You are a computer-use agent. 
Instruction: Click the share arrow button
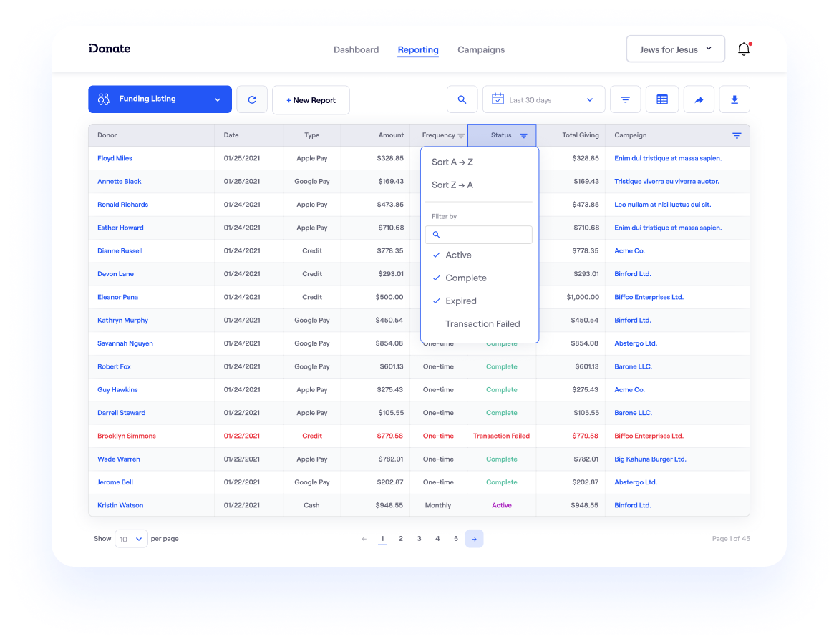pos(699,99)
